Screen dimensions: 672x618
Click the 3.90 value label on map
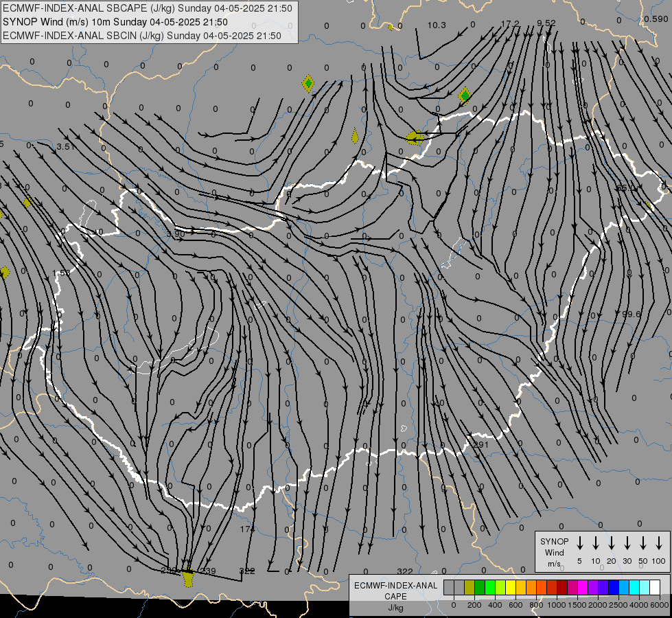(176, 233)
